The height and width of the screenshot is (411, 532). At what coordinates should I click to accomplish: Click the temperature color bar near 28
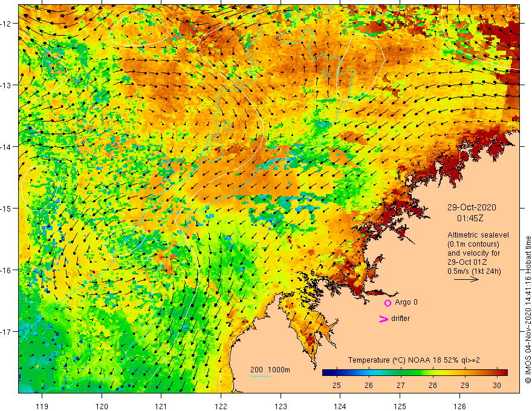433,372
